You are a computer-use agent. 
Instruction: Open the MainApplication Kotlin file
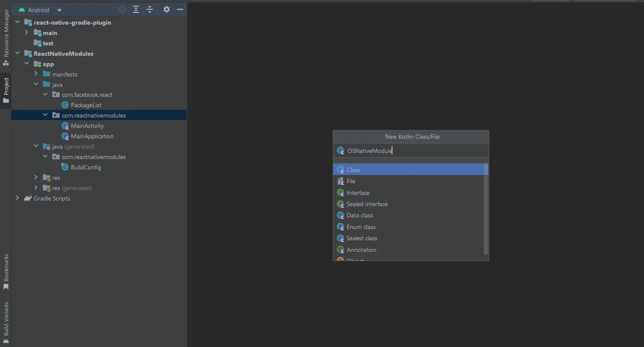[92, 136]
